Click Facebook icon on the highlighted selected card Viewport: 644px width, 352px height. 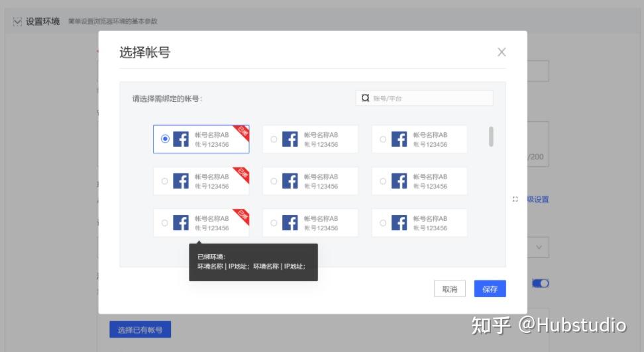[181, 139]
